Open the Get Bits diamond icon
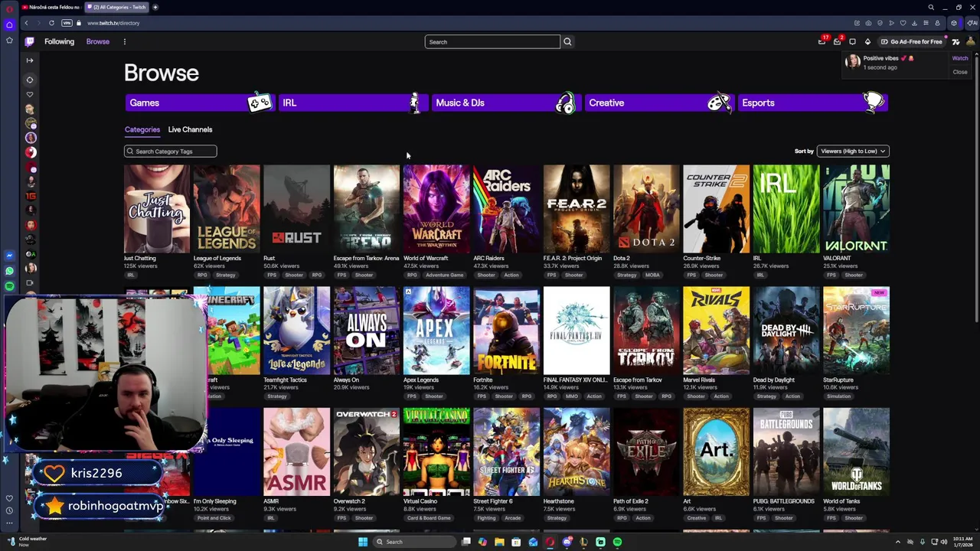 867,41
